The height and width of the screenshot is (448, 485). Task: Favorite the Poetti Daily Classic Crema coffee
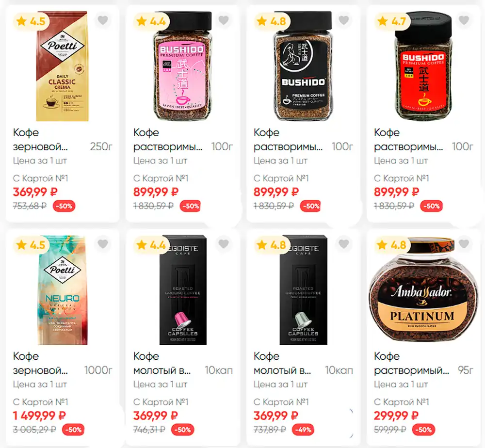[x=103, y=20]
